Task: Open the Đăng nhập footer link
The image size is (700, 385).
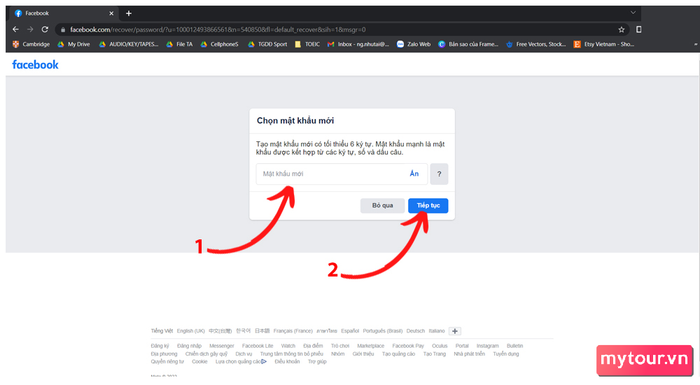Action: point(189,346)
